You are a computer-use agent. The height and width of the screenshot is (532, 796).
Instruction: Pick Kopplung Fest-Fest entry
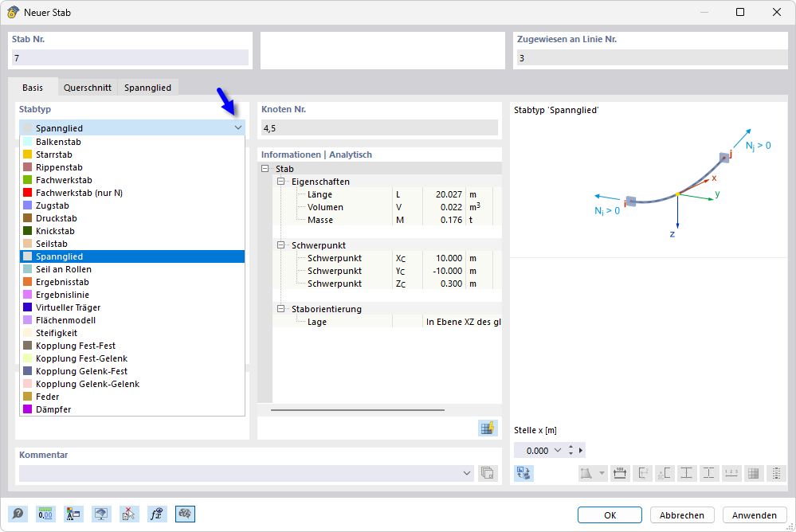coord(132,346)
